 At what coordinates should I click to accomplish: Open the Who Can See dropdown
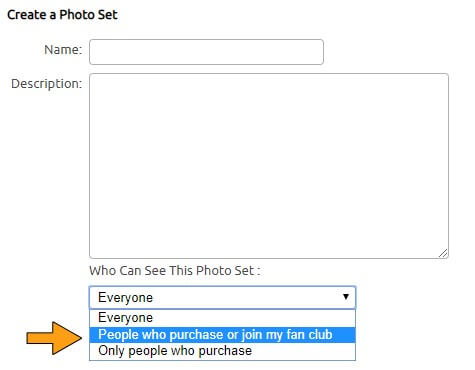[x=222, y=297]
